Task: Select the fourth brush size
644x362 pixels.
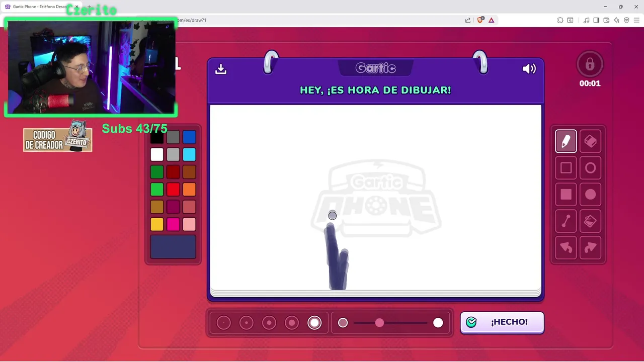Action: 292,323
